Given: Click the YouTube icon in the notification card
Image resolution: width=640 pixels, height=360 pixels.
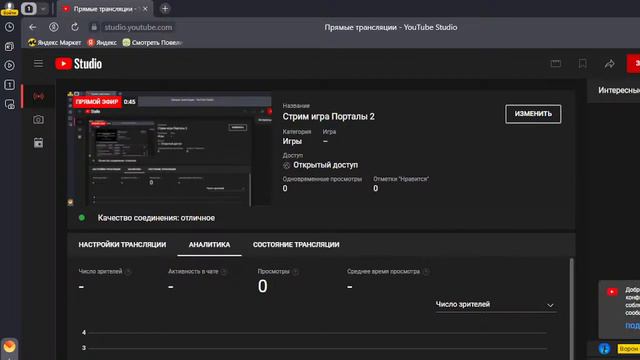Looking at the screenshot, I should (612, 292).
